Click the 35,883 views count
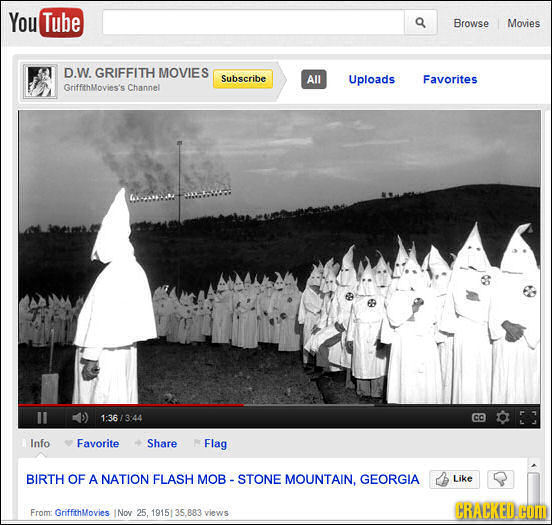The height and width of the screenshot is (525, 552). (x=202, y=513)
